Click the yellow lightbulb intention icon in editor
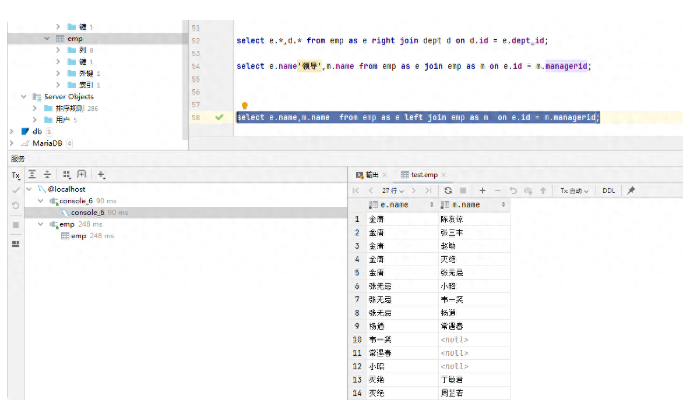 pos(244,105)
